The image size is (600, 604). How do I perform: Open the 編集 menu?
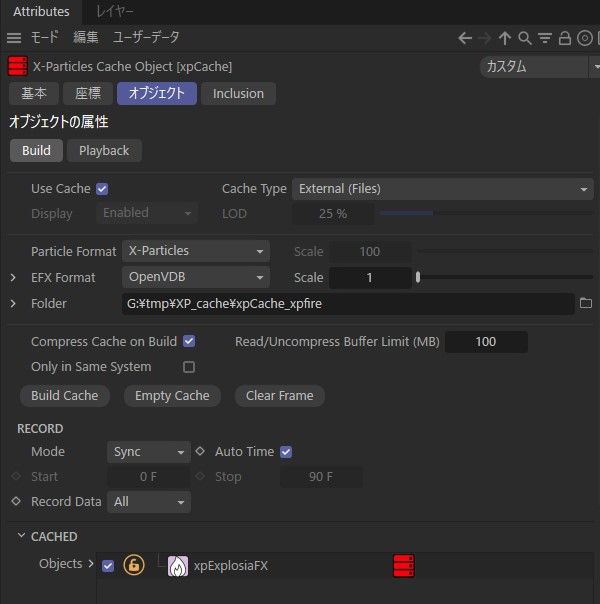pyautogui.click(x=85, y=37)
